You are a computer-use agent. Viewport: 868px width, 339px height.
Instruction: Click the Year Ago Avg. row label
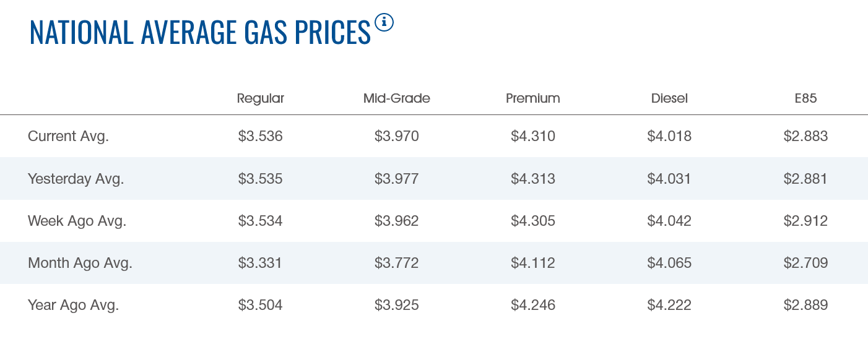coord(74,305)
